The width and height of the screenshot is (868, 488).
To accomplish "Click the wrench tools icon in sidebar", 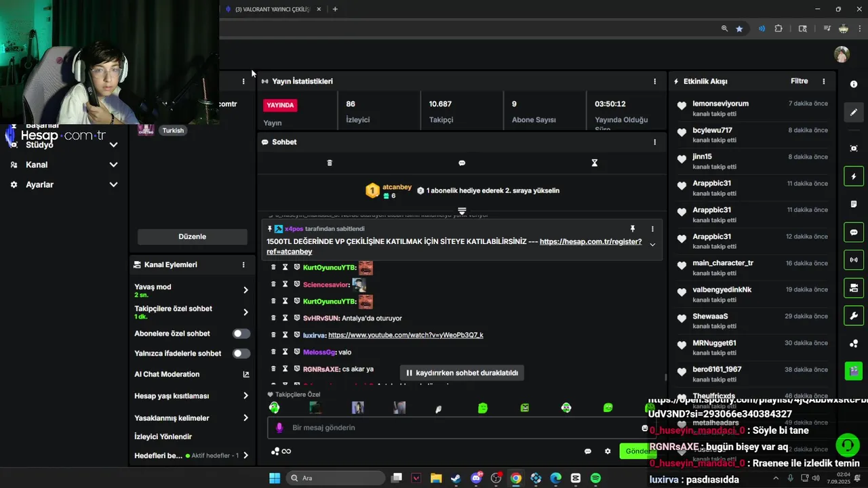I will point(854,315).
